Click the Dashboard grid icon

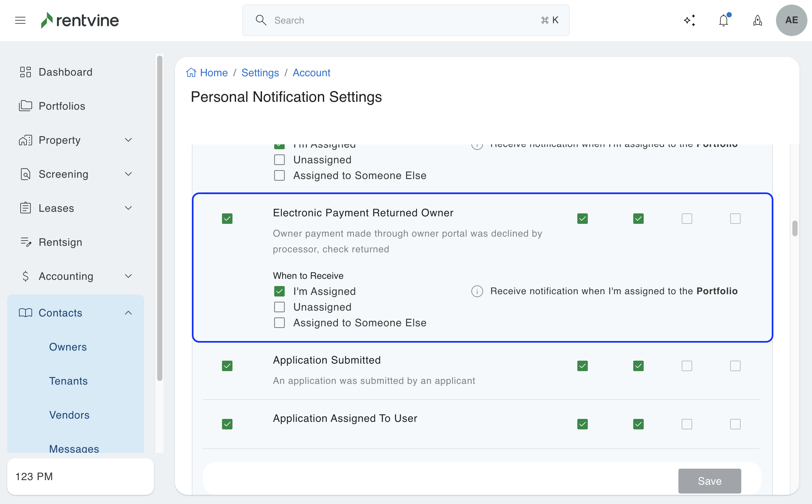[25, 72]
